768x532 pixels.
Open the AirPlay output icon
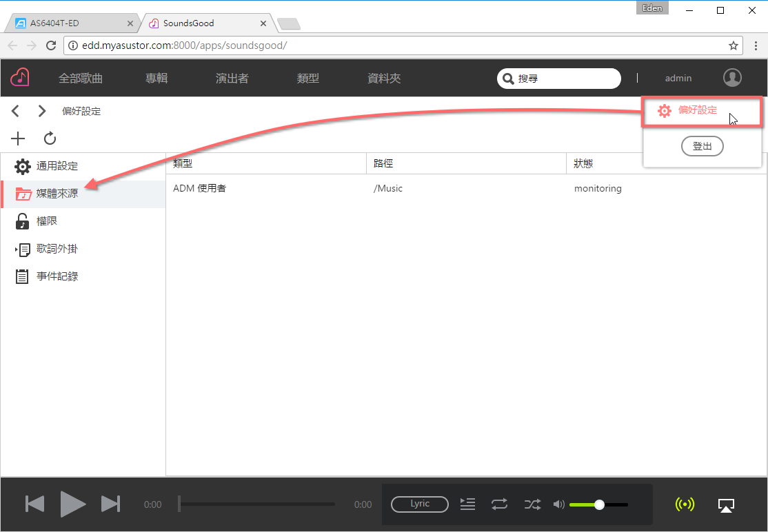click(726, 505)
